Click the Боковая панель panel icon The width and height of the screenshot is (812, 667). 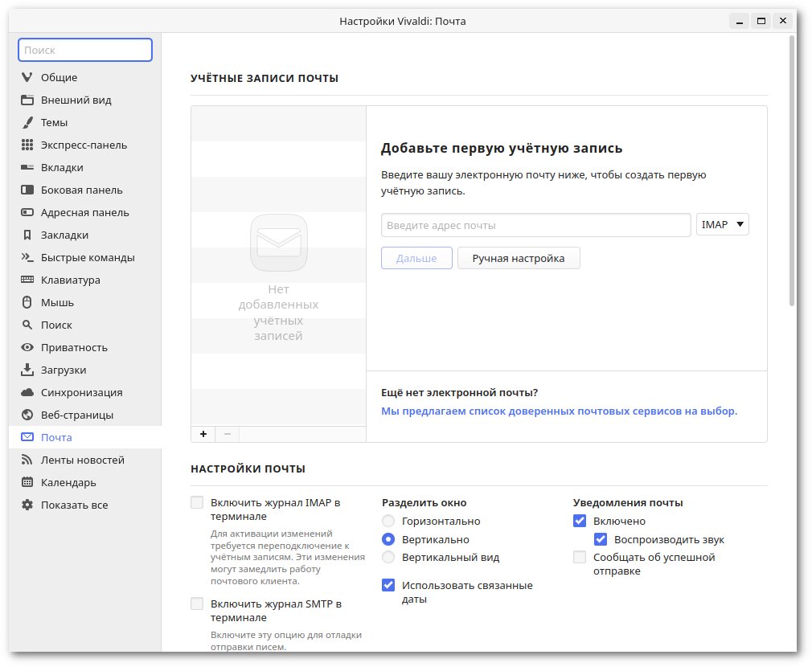(27, 190)
